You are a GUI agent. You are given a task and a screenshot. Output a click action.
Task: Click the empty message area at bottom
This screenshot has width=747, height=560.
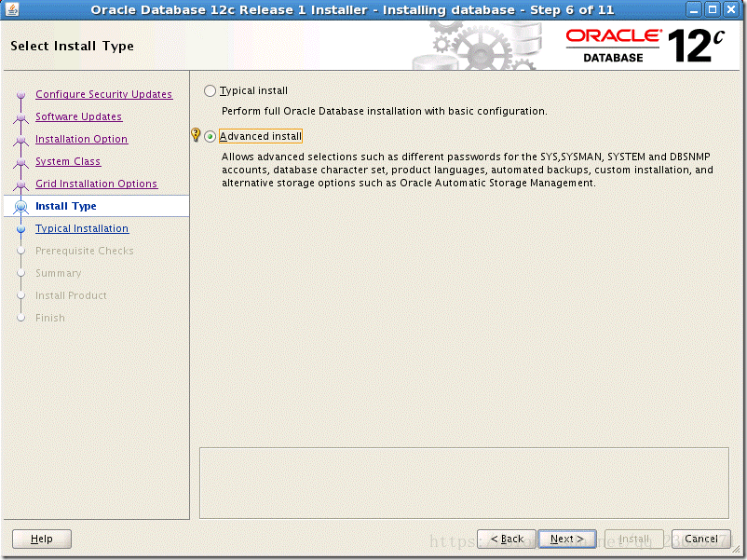[x=464, y=483]
